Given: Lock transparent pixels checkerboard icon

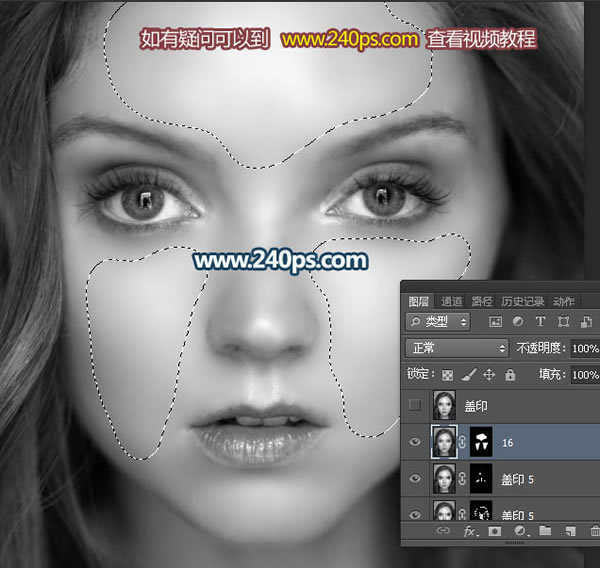Looking at the screenshot, I should tap(447, 375).
